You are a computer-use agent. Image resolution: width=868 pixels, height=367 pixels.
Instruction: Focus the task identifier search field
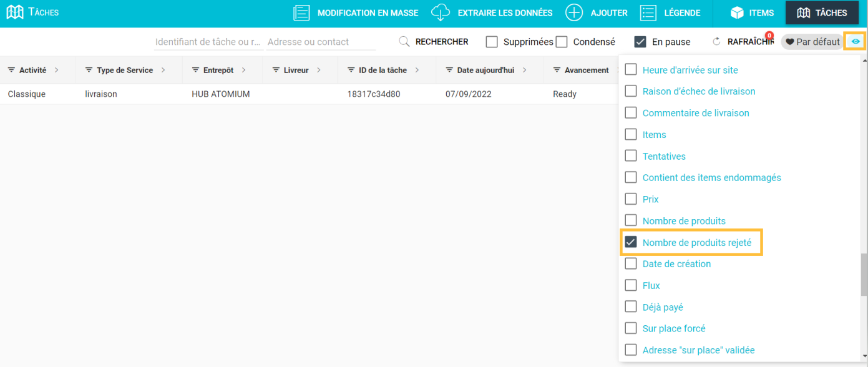tap(209, 42)
